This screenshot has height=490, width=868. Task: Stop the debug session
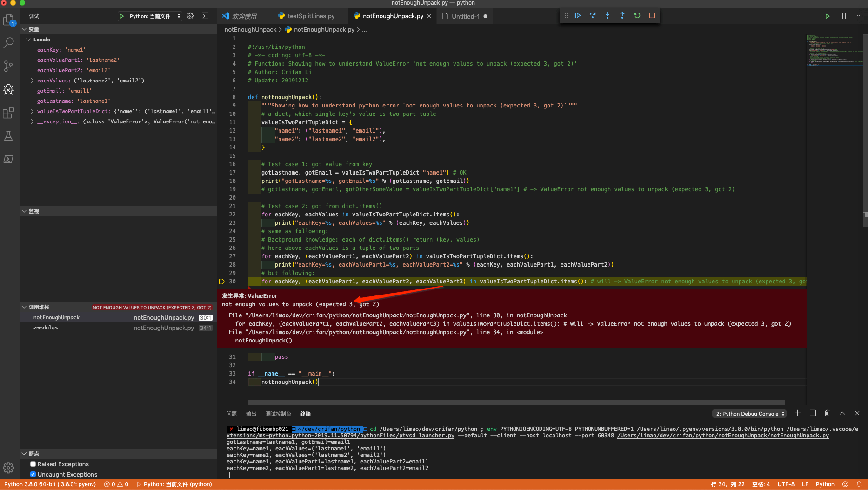click(x=652, y=15)
